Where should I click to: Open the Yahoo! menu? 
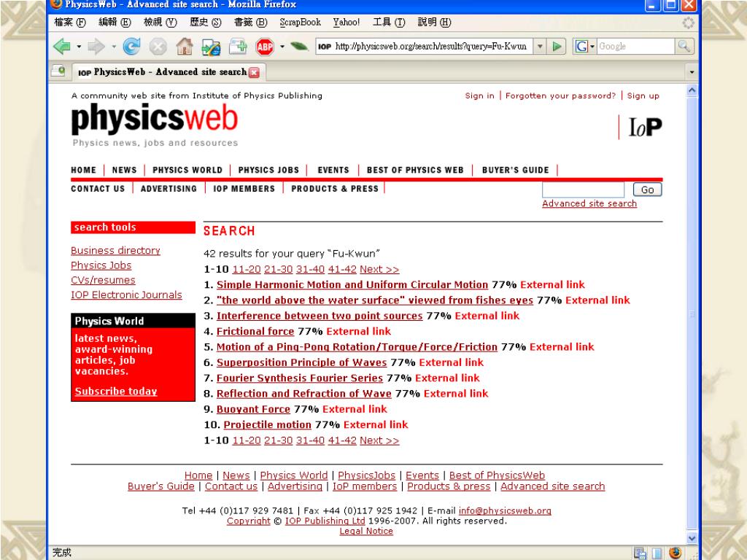[347, 23]
